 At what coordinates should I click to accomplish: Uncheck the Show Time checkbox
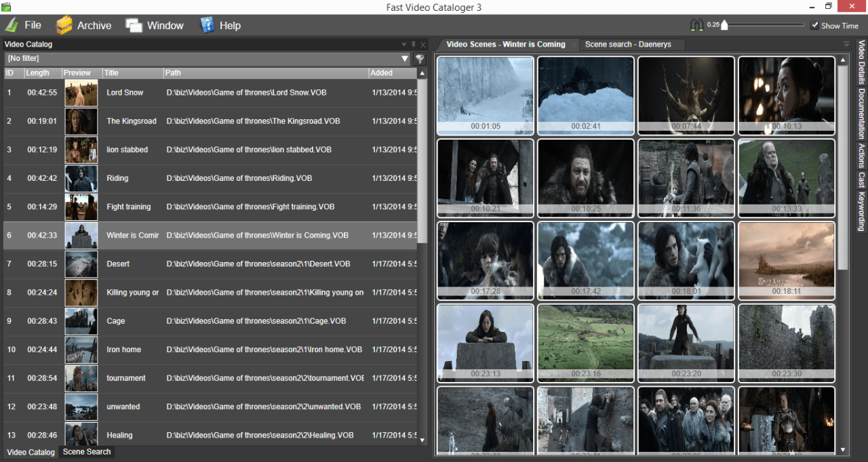[x=816, y=26]
